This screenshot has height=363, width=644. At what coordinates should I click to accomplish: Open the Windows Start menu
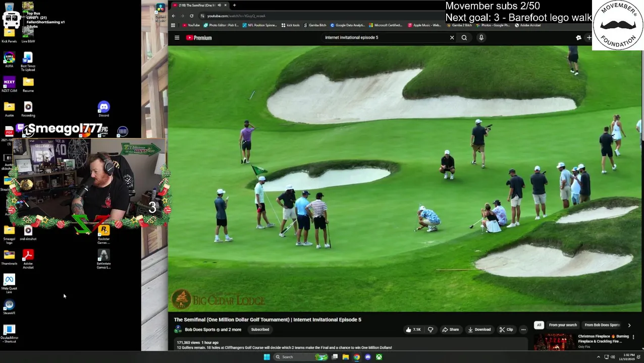266,357
